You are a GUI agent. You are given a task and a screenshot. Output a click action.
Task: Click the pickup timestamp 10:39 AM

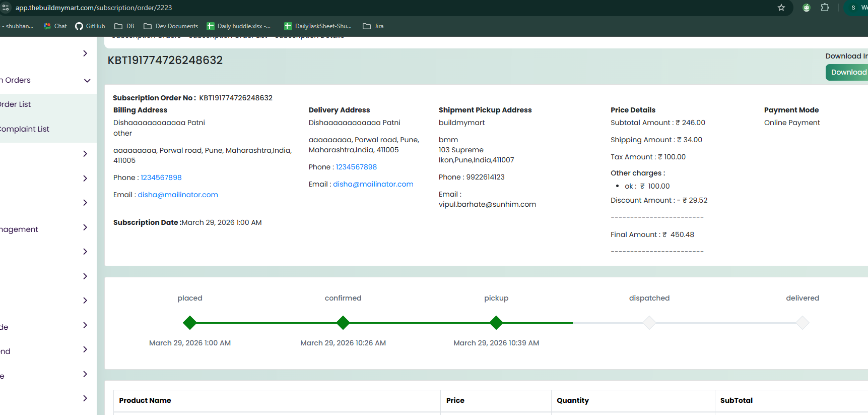point(496,343)
